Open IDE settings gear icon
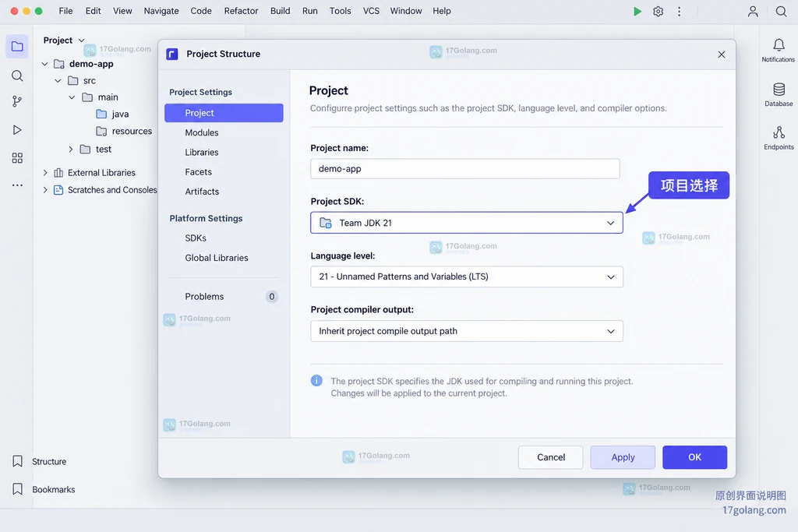 [x=658, y=11]
